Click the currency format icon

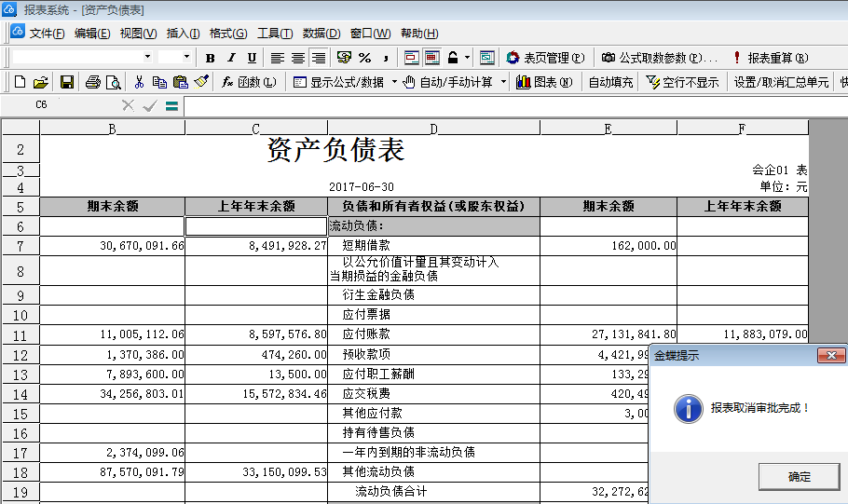[x=344, y=58]
